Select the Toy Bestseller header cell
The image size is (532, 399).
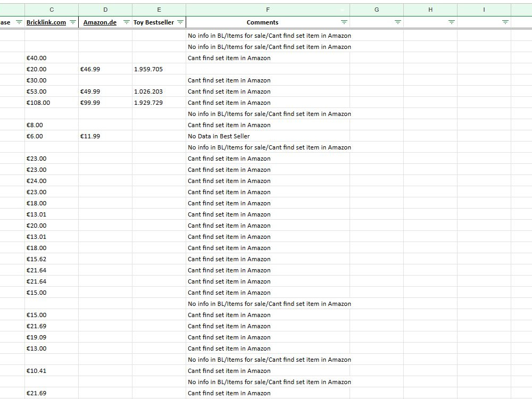[159, 22]
